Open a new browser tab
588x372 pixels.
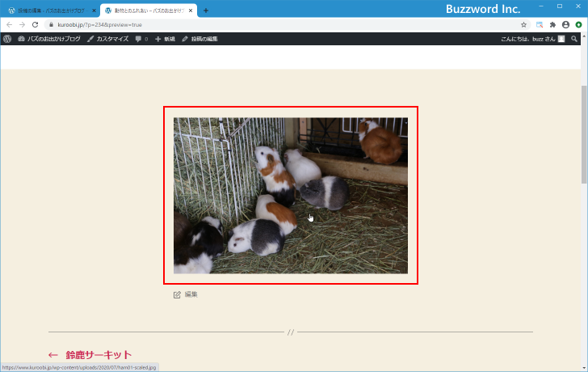coord(206,11)
